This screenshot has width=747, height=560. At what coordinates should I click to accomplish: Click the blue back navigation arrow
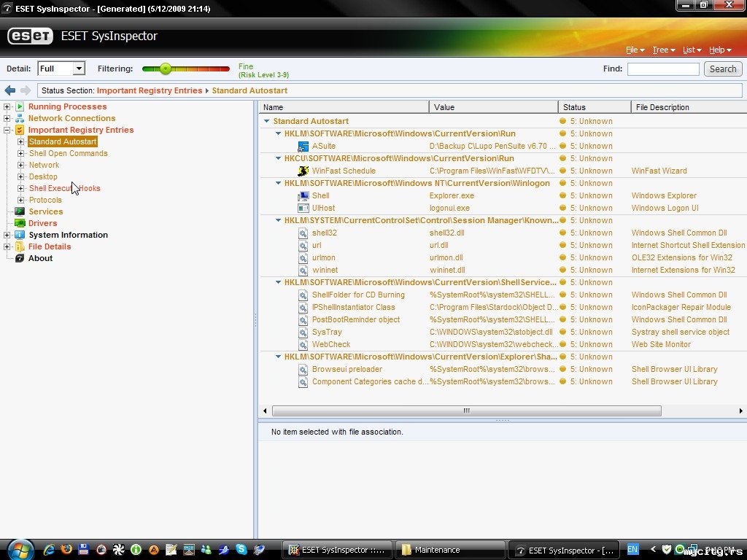coord(9,90)
